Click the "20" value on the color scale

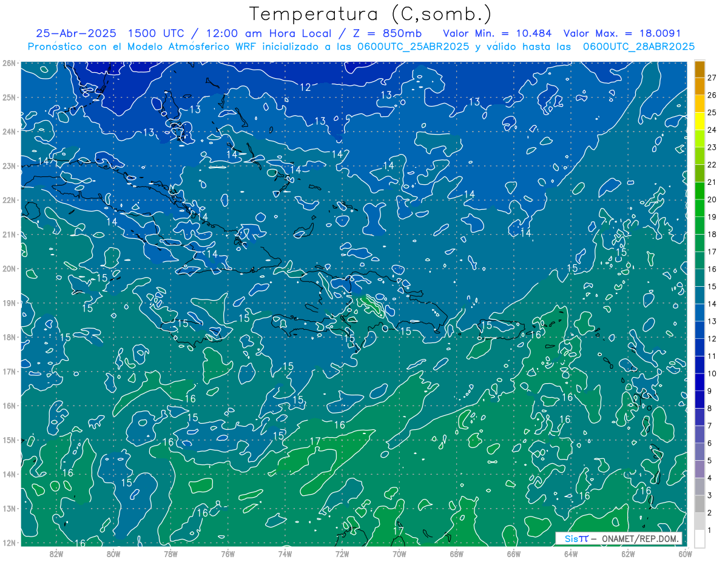(x=712, y=199)
